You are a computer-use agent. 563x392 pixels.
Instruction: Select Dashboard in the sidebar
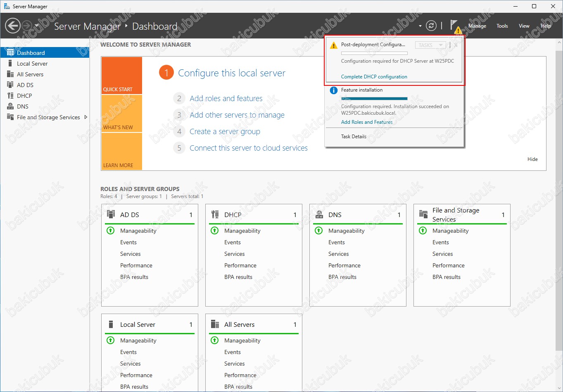pos(45,53)
